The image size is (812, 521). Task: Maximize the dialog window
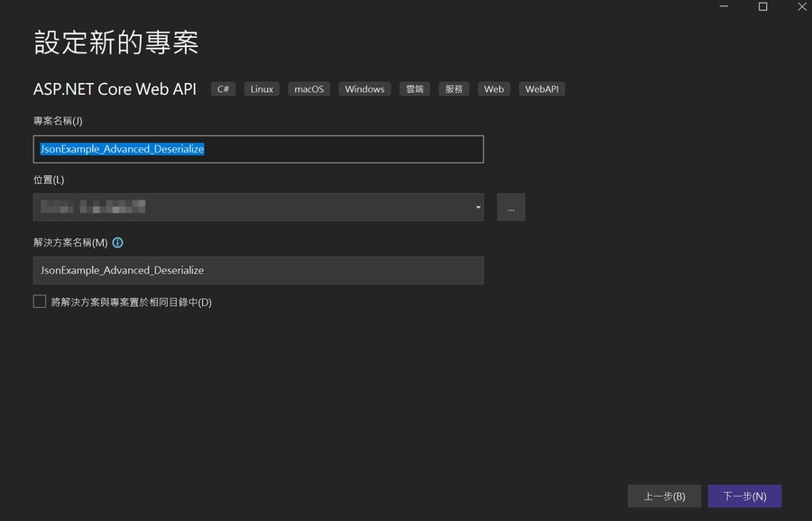point(762,7)
